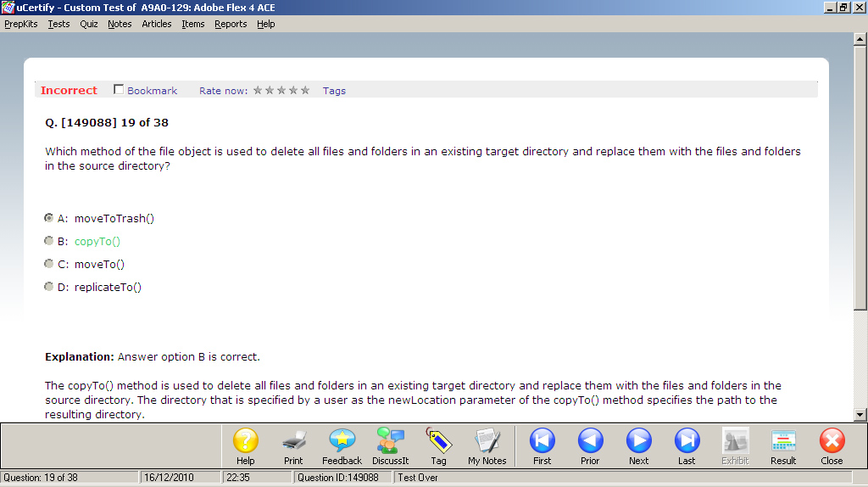This screenshot has height=487, width=868.
Task: Click the vertical scrollbar thumb
Action: 860,177
